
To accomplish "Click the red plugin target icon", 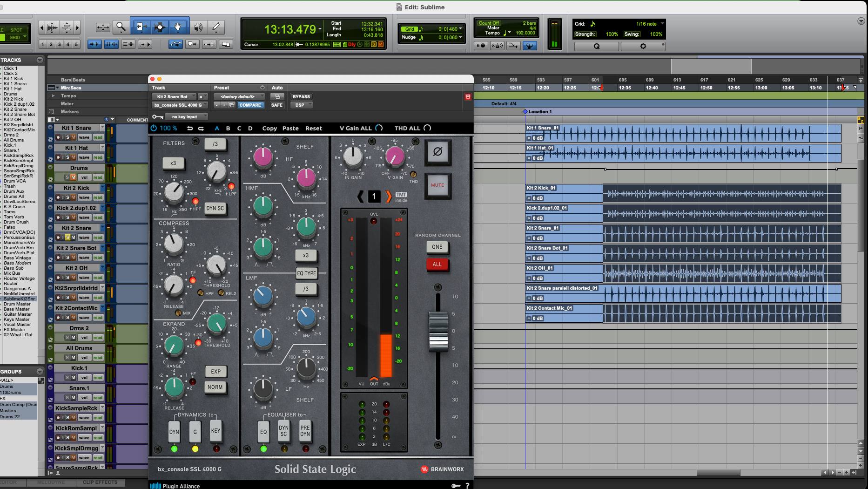I will tap(468, 96).
